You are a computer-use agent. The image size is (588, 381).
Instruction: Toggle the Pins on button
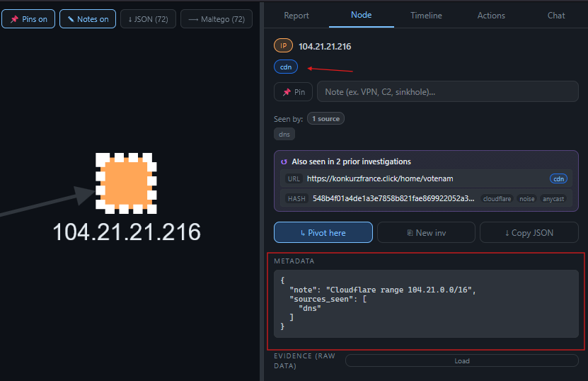point(28,19)
